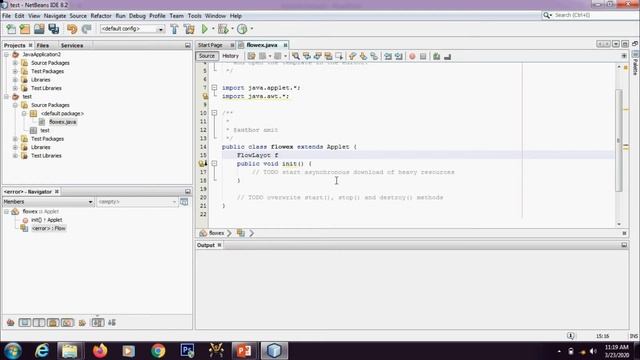Open Internet Explorer from the taskbar
This screenshot has width=640, height=360.
pos(41,351)
